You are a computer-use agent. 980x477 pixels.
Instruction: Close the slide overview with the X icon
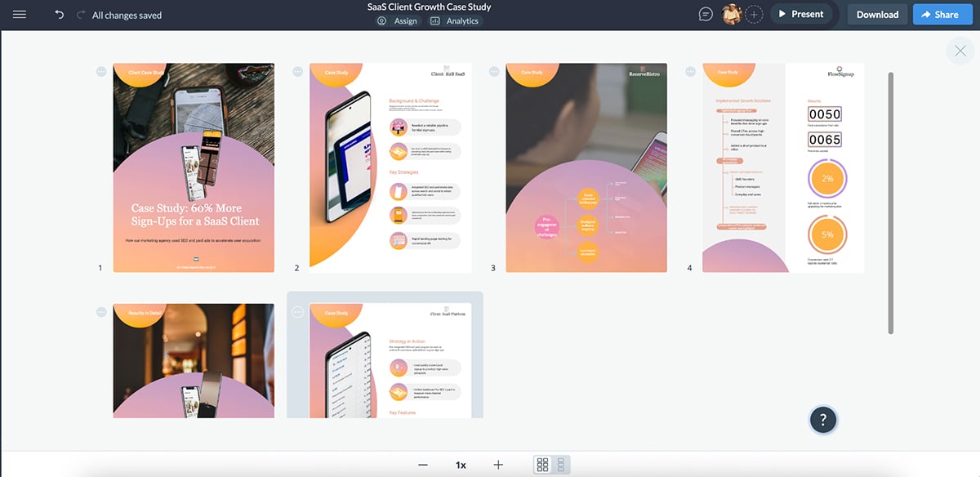tap(959, 51)
